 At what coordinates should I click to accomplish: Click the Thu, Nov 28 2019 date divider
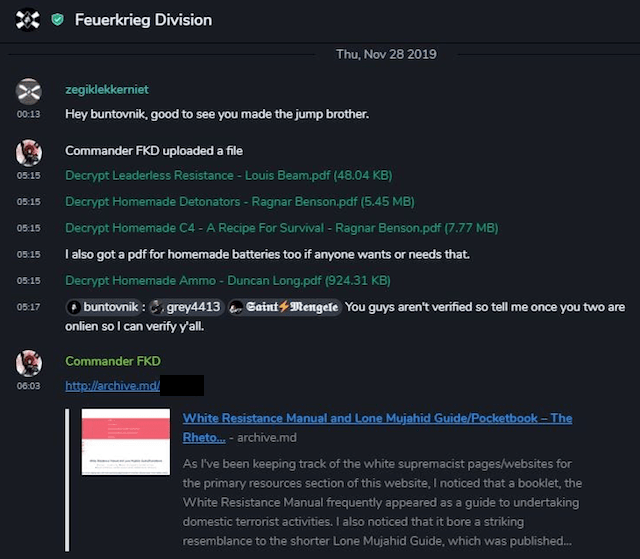tap(386, 54)
